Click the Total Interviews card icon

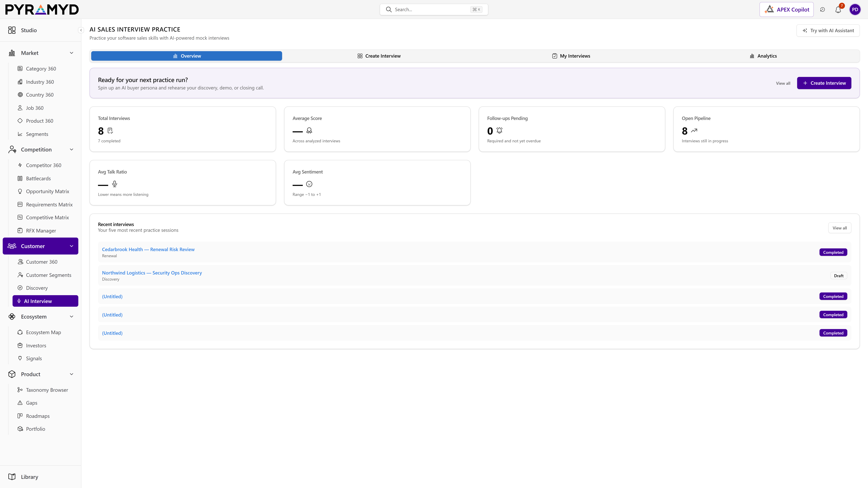click(110, 131)
